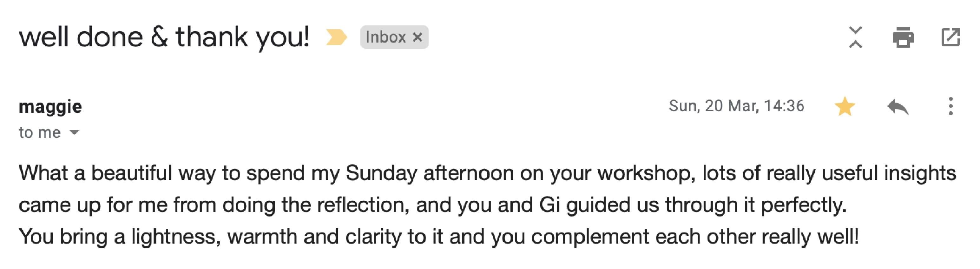Open the three-dot More options menu
Image resolution: width=980 pixels, height=269 pixels.
(x=950, y=106)
